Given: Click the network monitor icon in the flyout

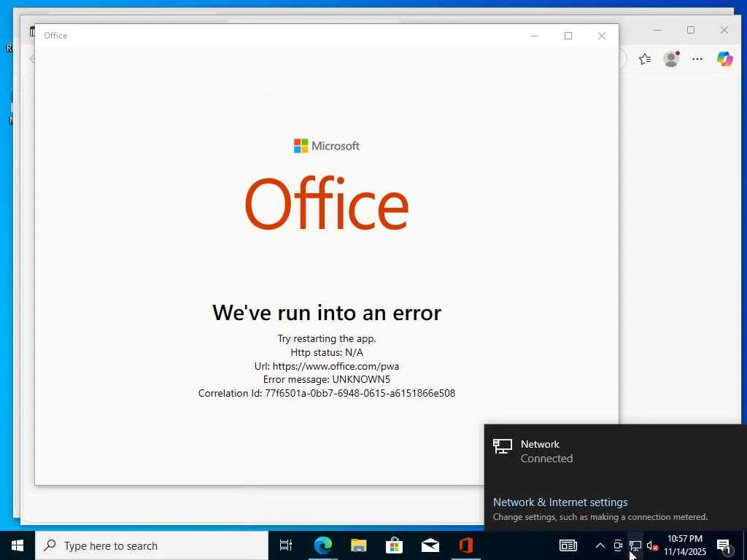Looking at the screenshot, I should click(502, 447).
